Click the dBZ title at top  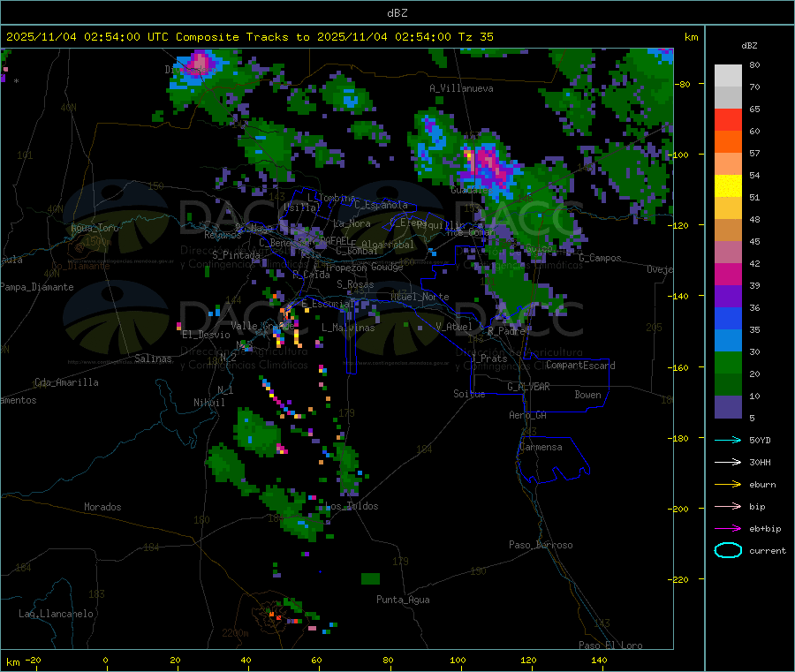pos(397,13)
